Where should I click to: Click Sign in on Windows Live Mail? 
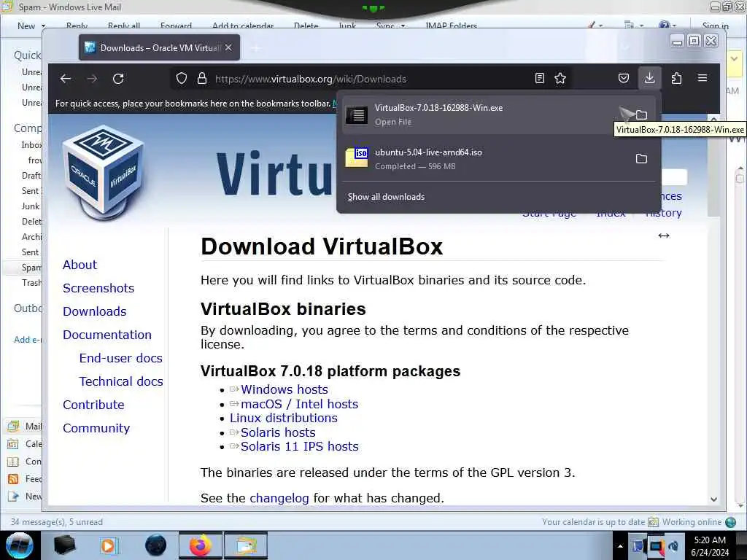point(715,26)
